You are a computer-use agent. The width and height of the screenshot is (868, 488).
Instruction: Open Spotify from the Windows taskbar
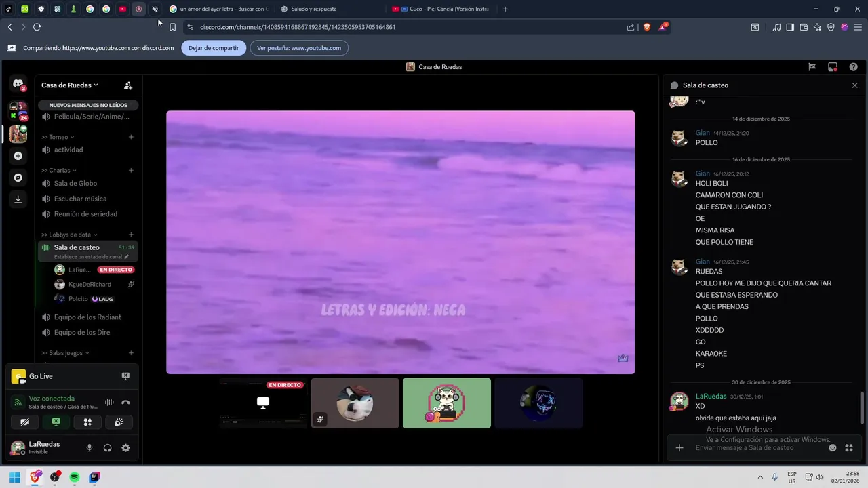75,477
